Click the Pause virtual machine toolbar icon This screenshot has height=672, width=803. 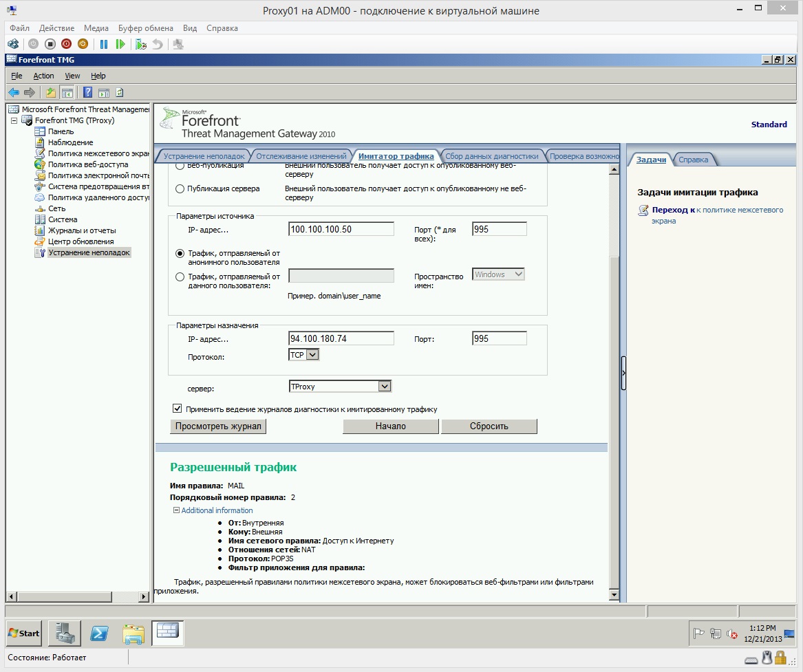tap(104, 45)
